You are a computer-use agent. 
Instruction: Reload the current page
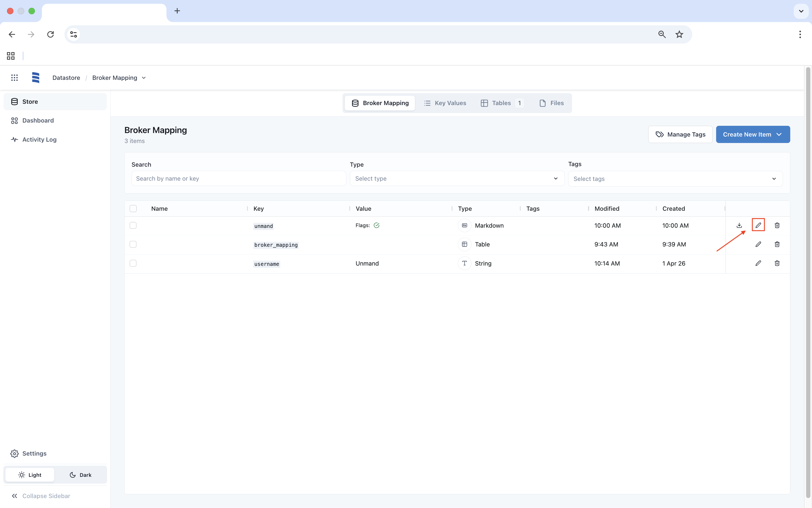50,34
